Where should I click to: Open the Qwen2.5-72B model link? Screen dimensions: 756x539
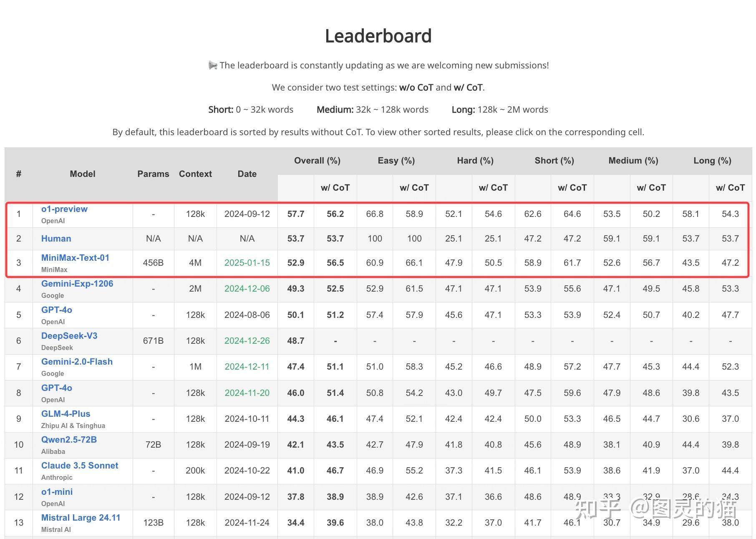(69, 440)
